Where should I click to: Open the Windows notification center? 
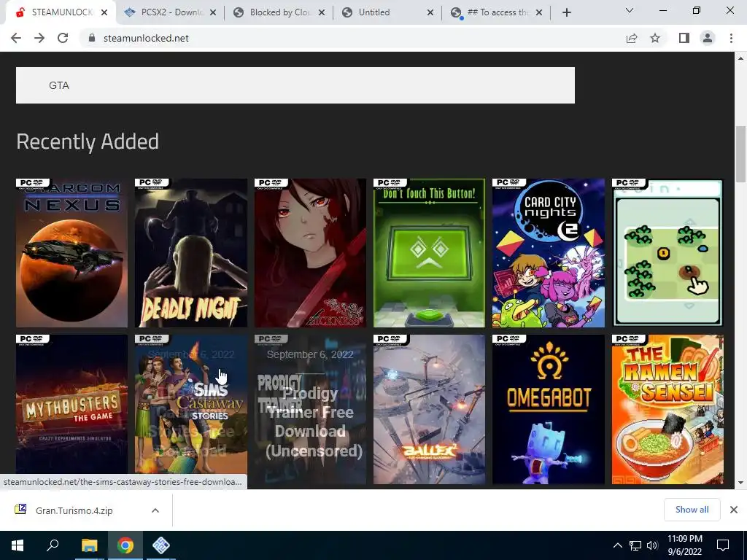pyautogui.click(x=723, y=545)
